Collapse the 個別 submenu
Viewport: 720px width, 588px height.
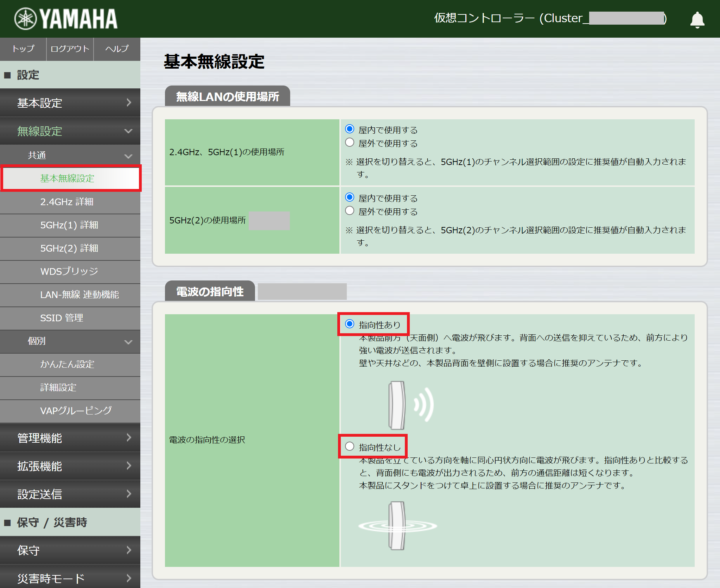[x=70, y=341]
